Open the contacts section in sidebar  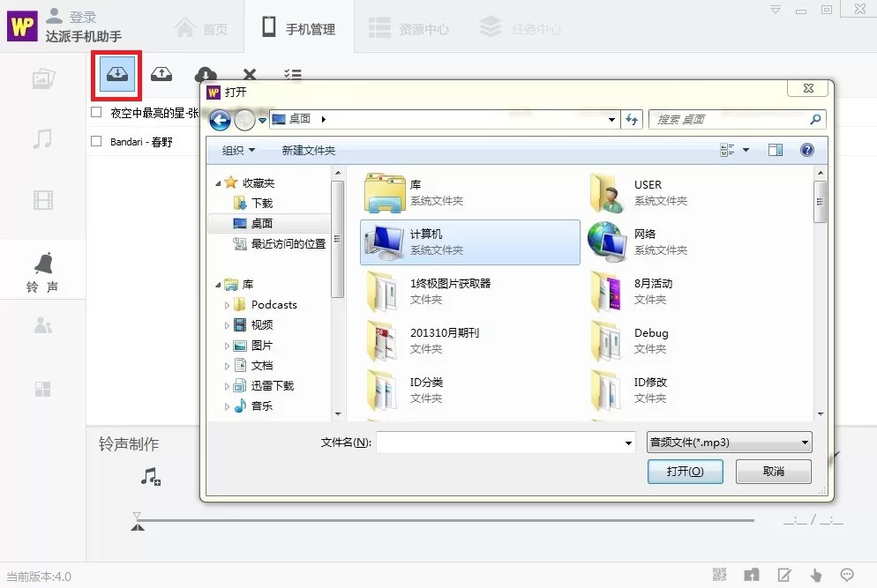43,324
